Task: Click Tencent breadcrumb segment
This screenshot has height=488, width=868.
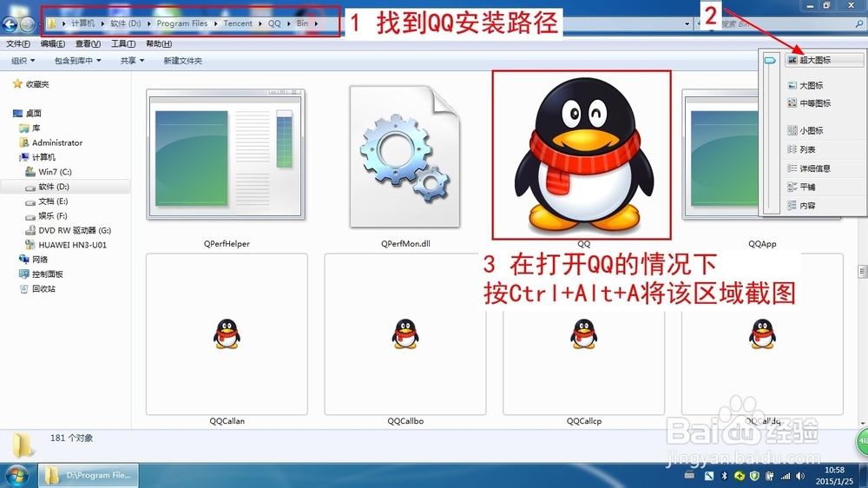Action: point(238,23)
